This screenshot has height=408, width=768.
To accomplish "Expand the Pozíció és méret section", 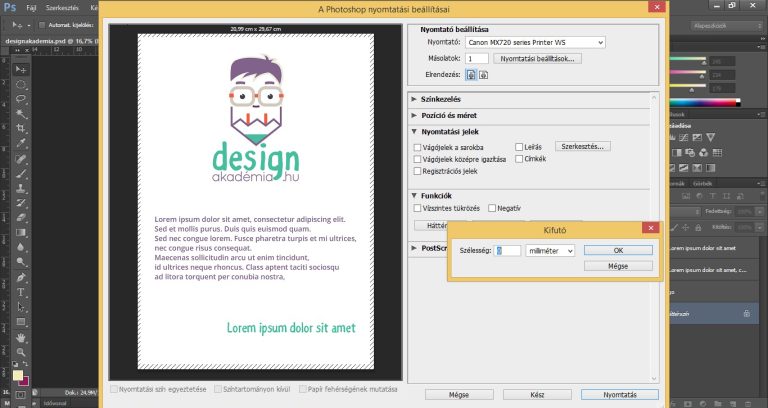I will pos(414,116).
